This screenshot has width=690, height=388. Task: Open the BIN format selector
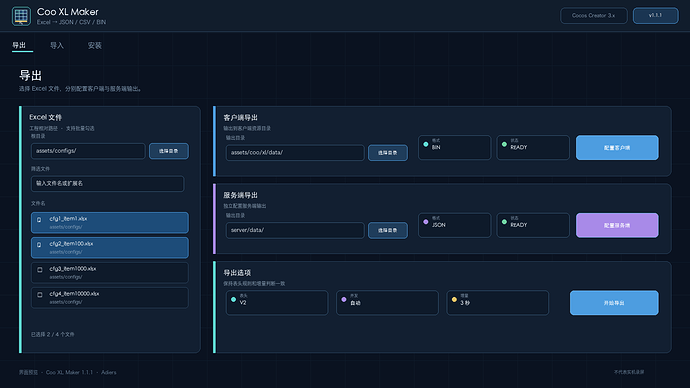(x=455, y=147)
